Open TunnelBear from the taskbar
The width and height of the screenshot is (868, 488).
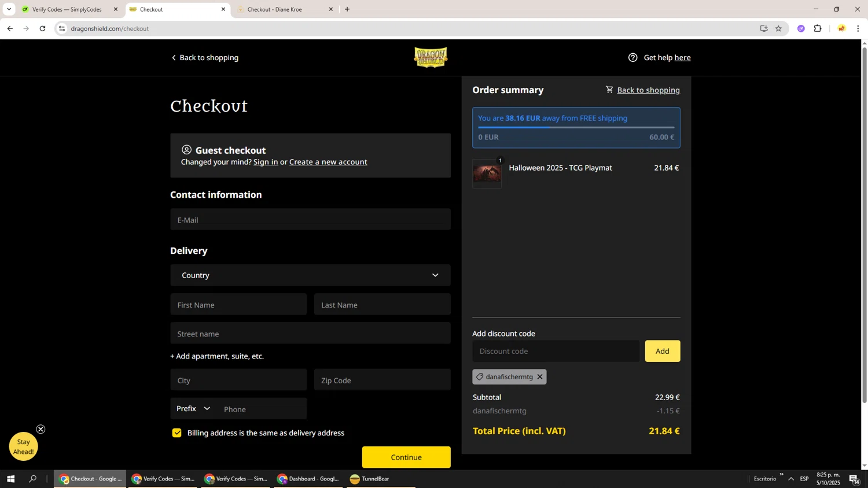[379, 479]
